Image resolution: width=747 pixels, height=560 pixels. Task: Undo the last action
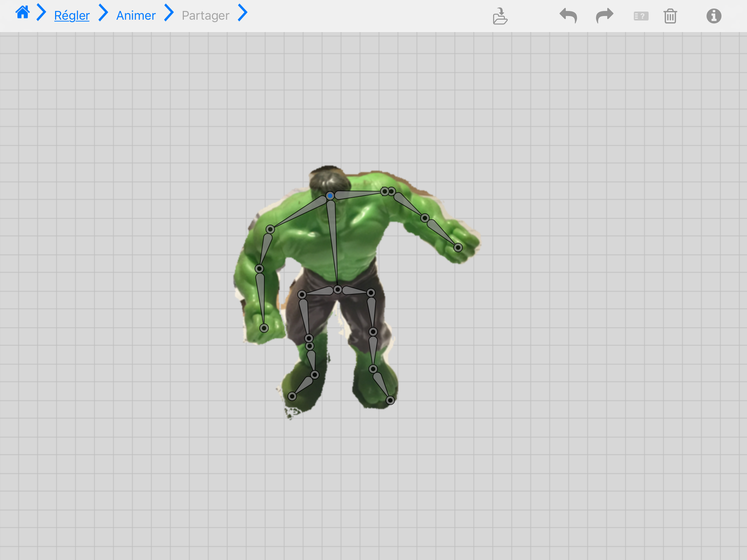[x=568, y=16]
